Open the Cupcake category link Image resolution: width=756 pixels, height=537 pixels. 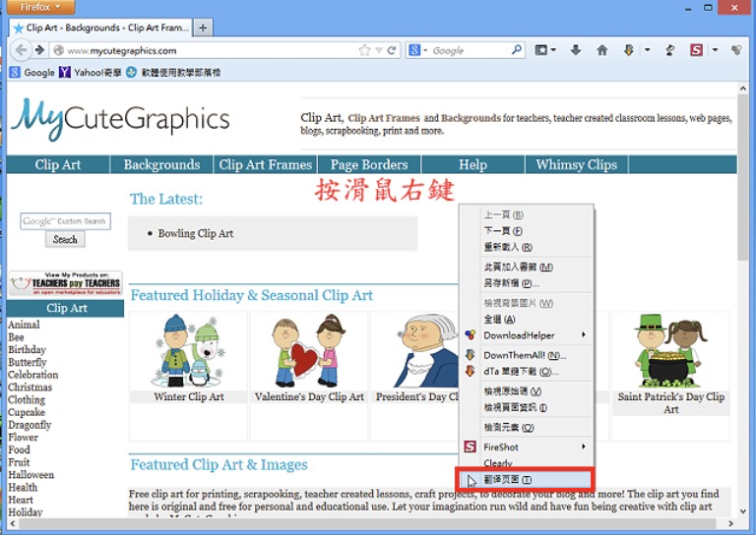27,412
